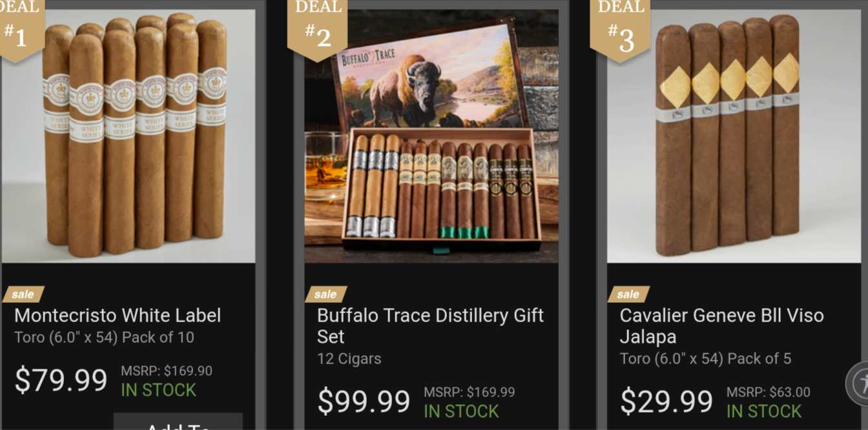Screen dimensions: 868x430
Task: Click Toro Pack of 10 description text
Action: click(x=104, y=338)
